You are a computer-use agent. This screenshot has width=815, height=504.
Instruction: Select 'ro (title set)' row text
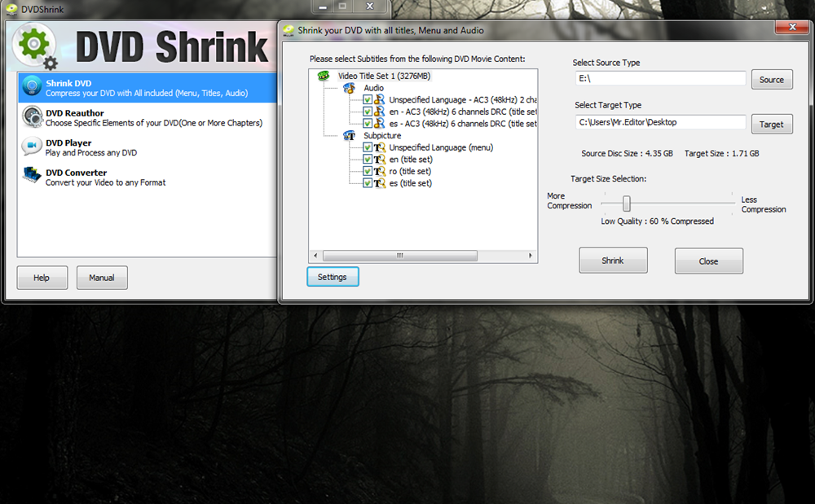point(410,171)
